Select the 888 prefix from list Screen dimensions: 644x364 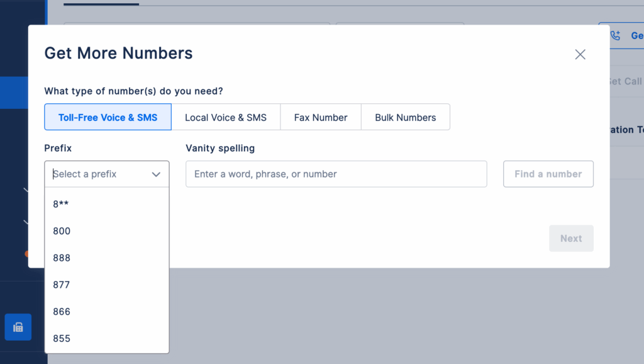pyautogui.click(x=62, y=258)
